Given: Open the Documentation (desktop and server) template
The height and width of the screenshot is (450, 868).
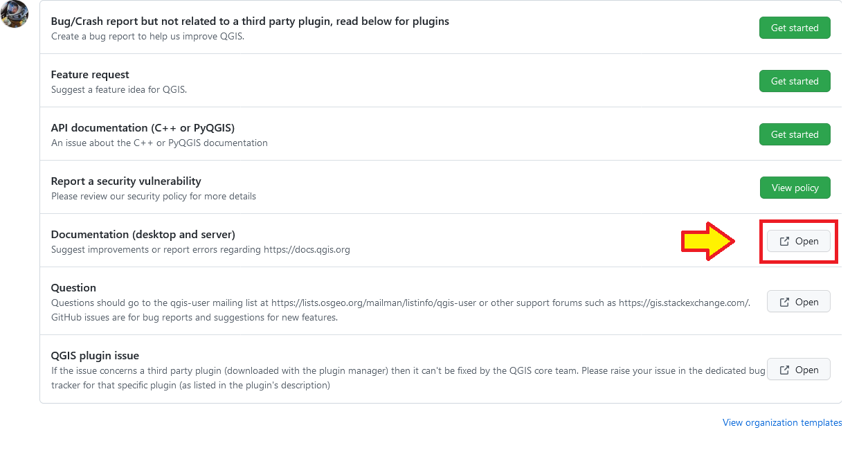Looking at the screenshot, I should click(798, 241).
